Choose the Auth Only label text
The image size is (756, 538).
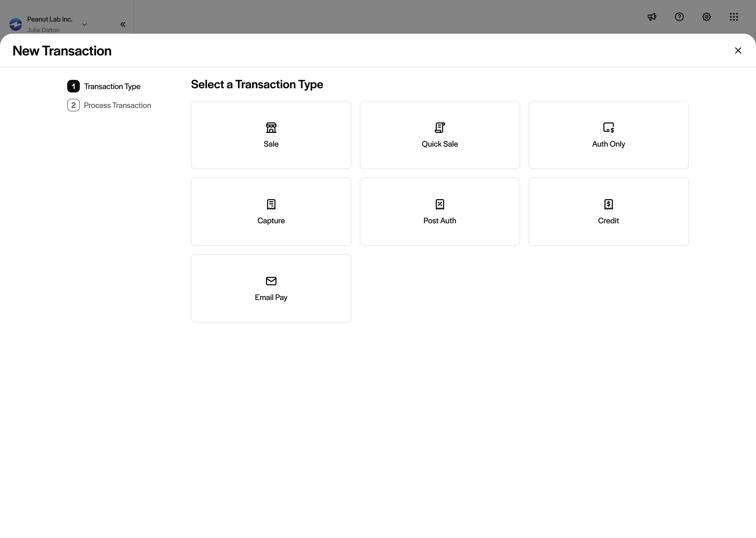(x=608, y=144)
